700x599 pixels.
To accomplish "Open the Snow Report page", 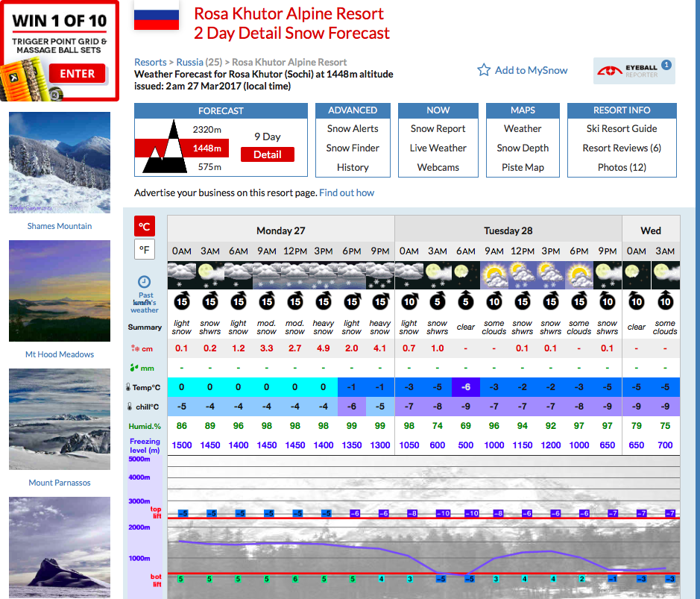I will [438, 128].
